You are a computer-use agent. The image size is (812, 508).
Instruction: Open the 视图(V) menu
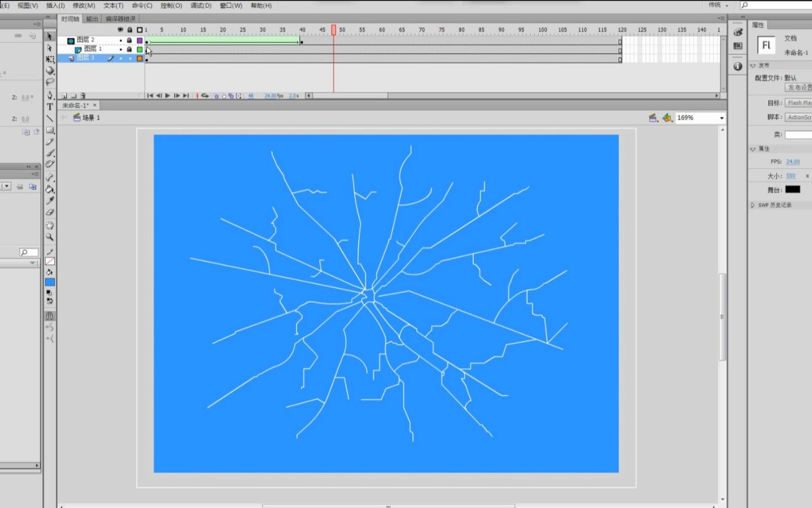click(28, 5)
